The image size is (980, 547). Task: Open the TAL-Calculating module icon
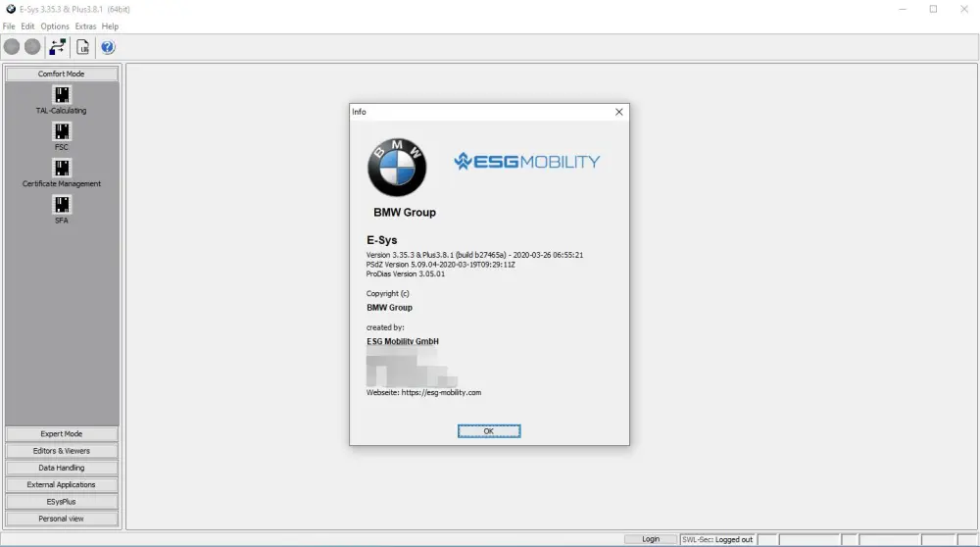[62, 95]
